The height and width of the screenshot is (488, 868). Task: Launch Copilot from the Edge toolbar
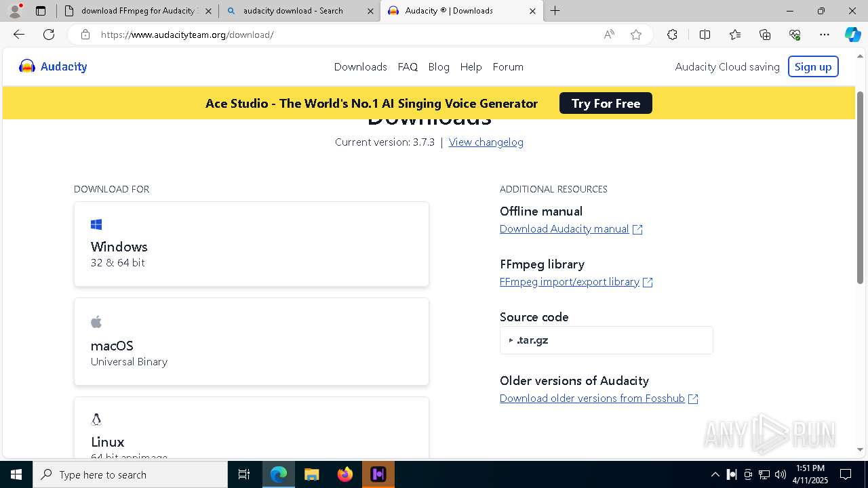tap(852, 35)
